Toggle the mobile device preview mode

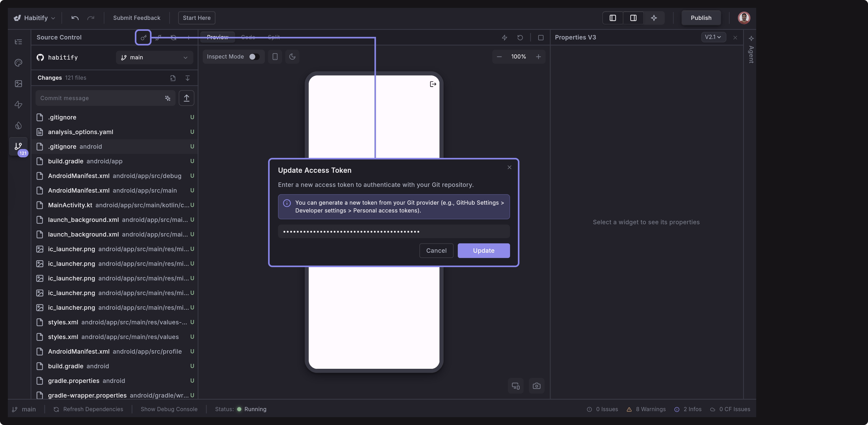pos(275,57)
